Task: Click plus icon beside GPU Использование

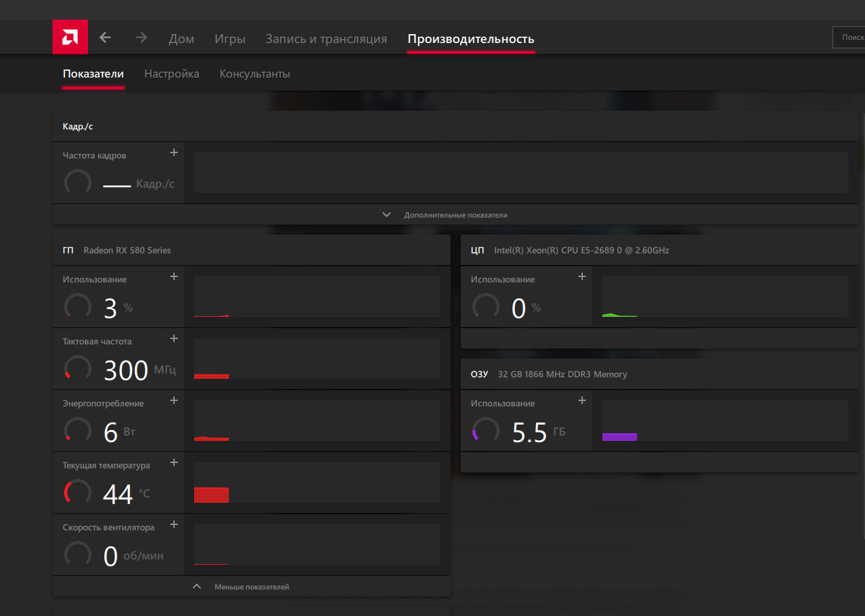Action: tap(174, 277)
